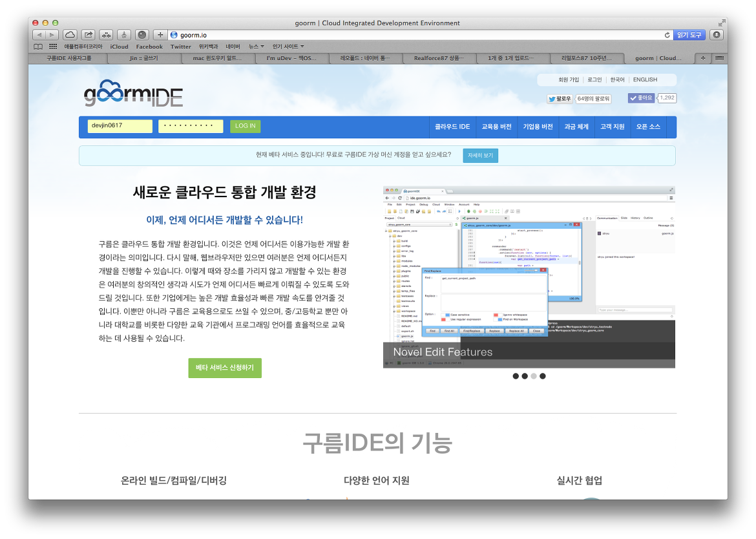Open the Downloads toolbar icon
Image resolution: width=756 pixels, height=539 pixels.
click(717, 35)
